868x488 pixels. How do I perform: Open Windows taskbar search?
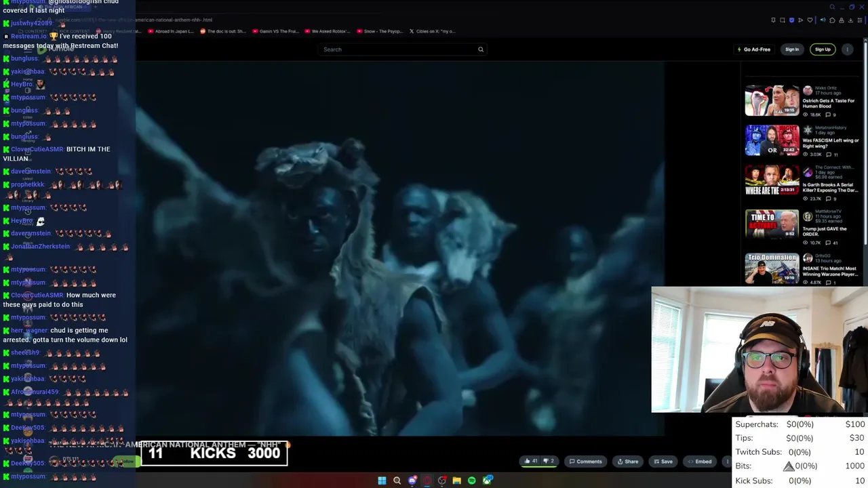coord(397,481)
